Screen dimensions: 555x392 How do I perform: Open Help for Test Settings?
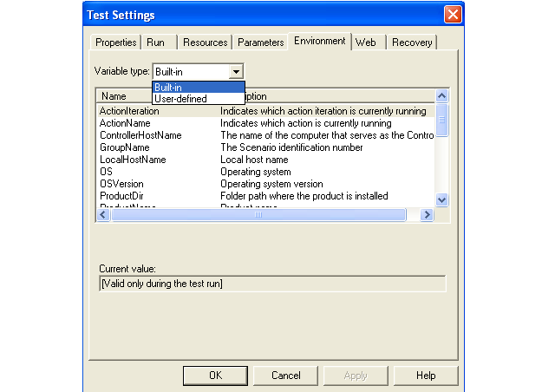(x=425, y=376)
